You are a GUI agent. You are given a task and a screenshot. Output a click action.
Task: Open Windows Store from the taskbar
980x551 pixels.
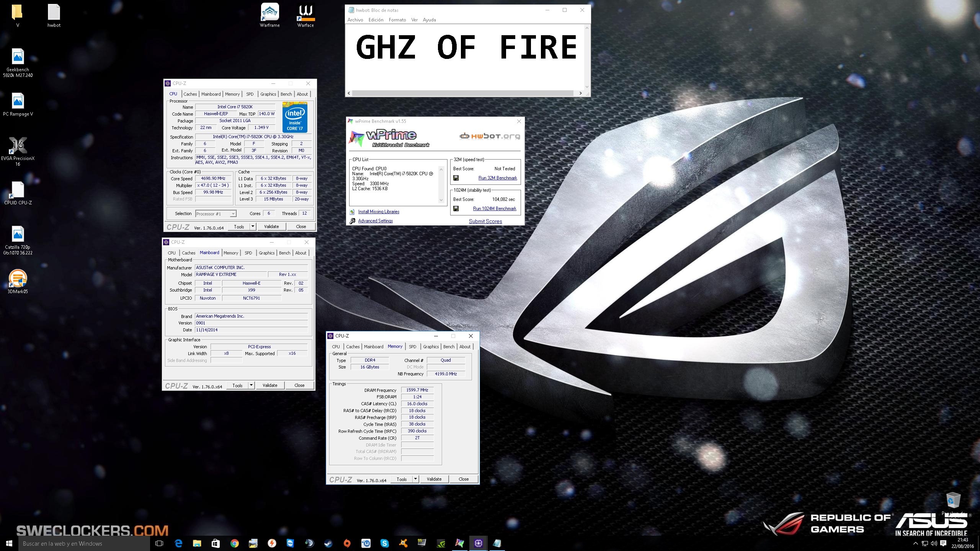[x=216, y=543]
